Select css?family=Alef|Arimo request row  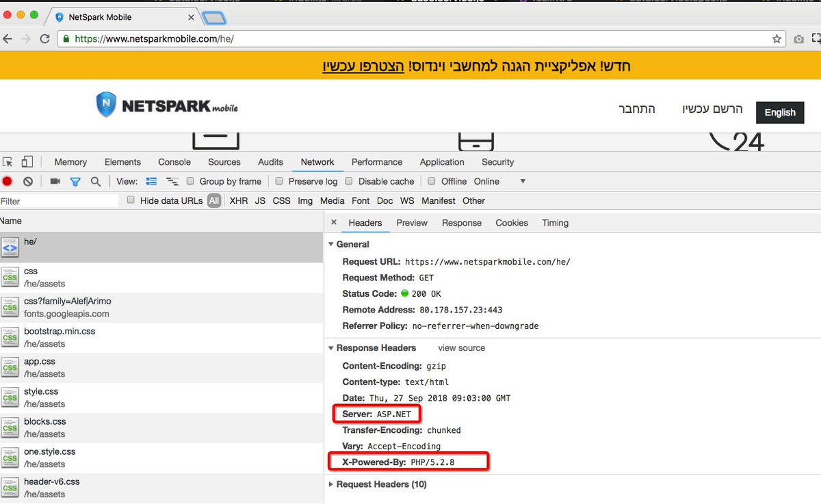161,308
